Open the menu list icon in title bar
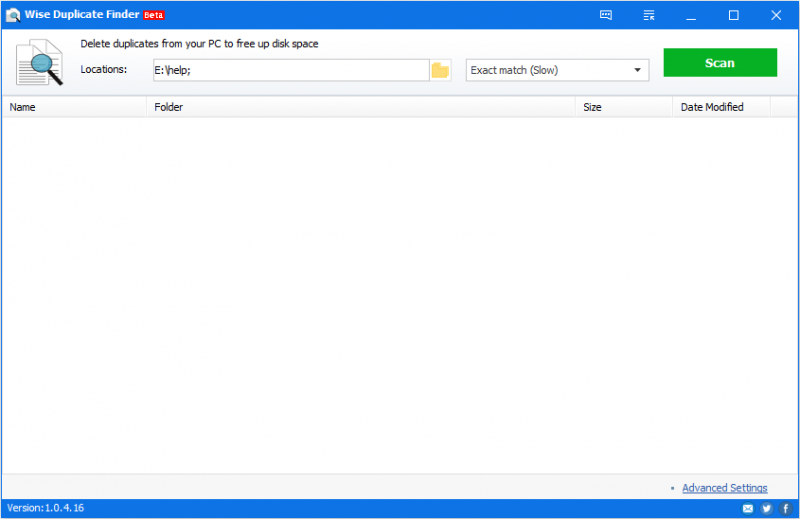800x519 pixels. point(648,15)
